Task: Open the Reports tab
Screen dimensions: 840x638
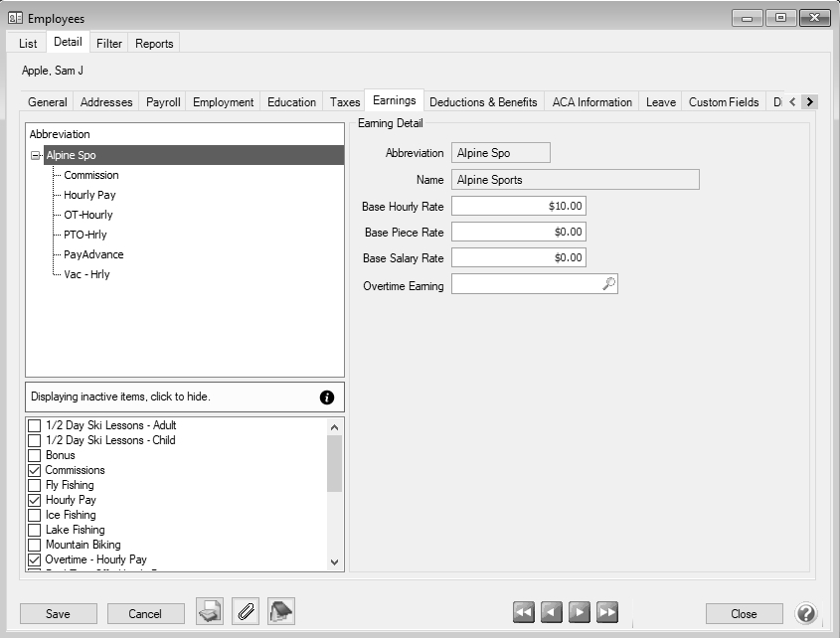Action: coord(154,43)
